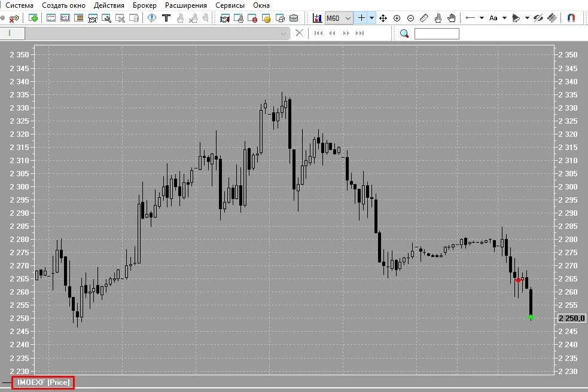The width and height of the screenshot is (588, 392).
Task: Click the window with wrench settings icon
Action: tap(106, 18)
